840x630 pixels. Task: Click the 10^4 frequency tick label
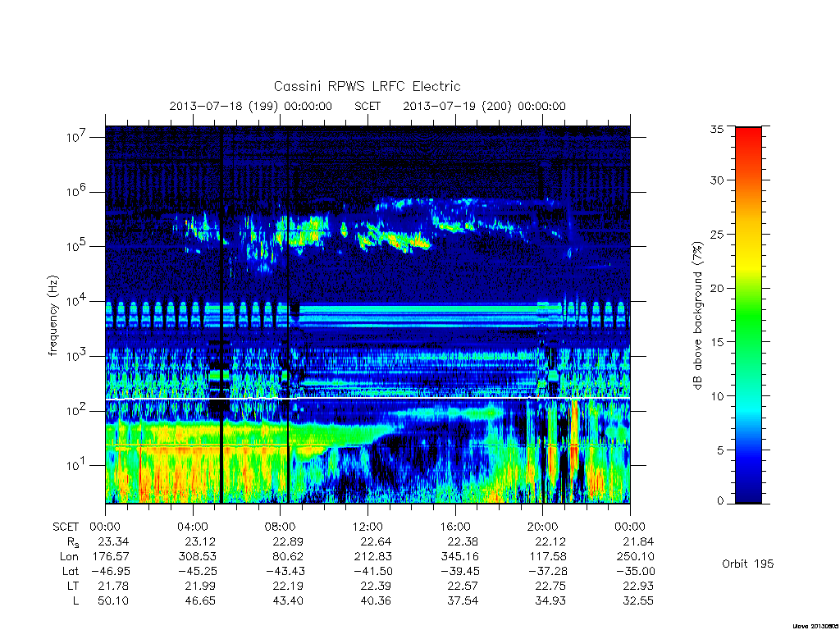[x=76, y=300]
